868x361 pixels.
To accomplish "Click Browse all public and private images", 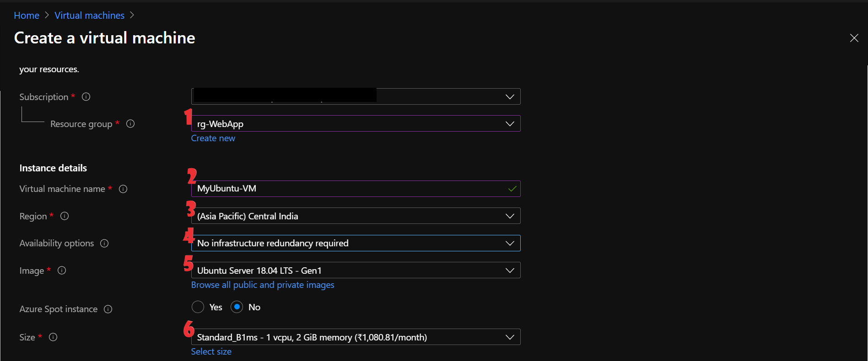I will coord(262,285).
